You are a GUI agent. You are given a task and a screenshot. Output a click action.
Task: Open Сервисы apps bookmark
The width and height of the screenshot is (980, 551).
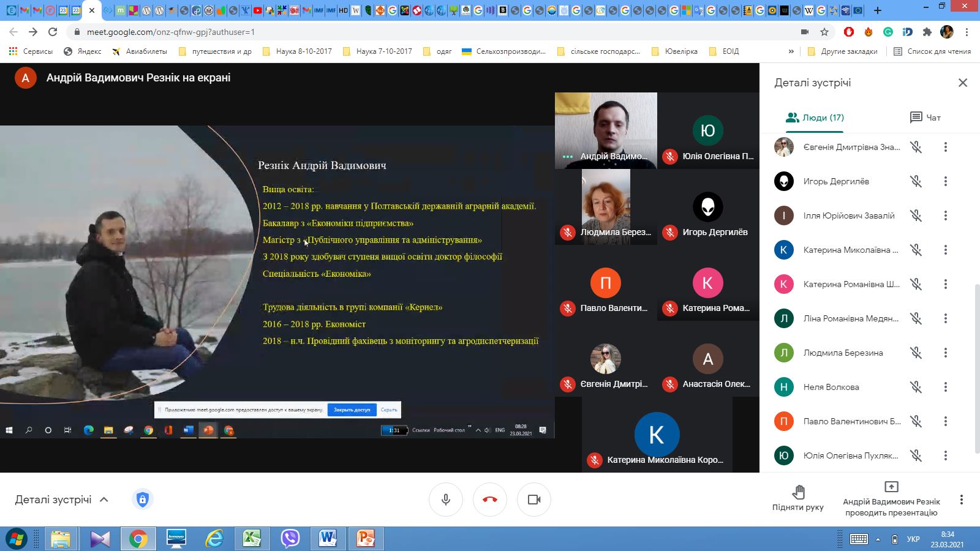pos(31,51)
